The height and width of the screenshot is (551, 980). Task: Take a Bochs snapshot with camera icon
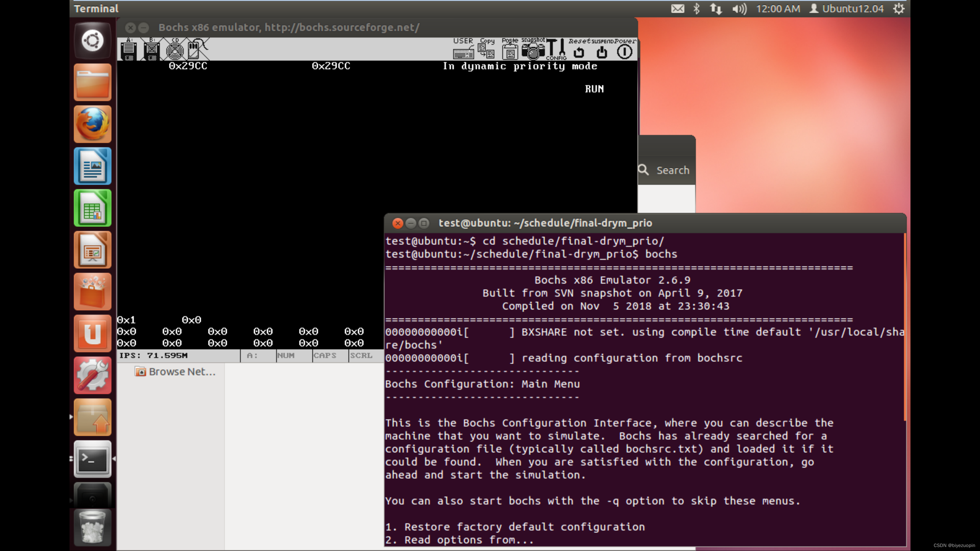pyautogui.click(x=533, y=49)
